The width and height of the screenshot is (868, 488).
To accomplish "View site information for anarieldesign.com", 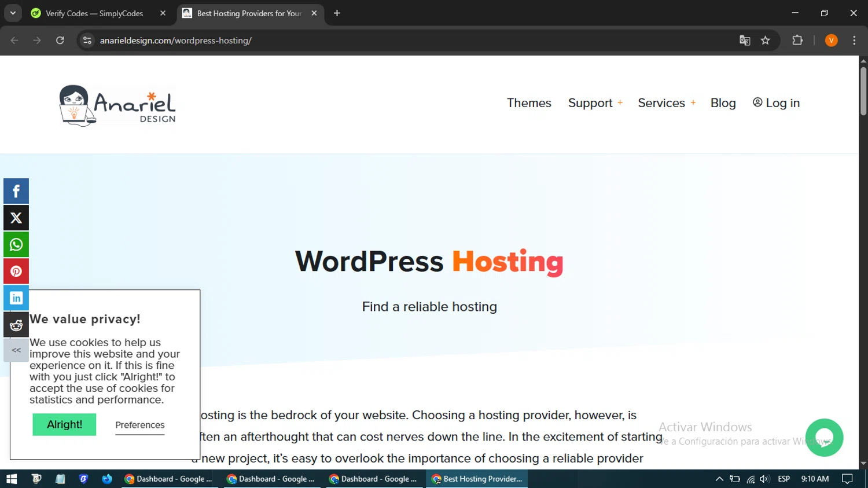I will tap(87, 41).
